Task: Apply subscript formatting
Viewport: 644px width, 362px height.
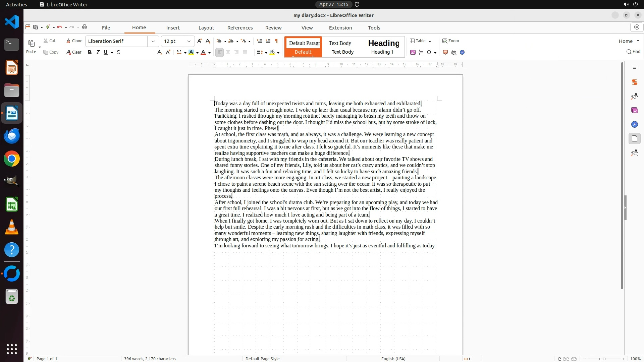Action: (x=159, y=52)
